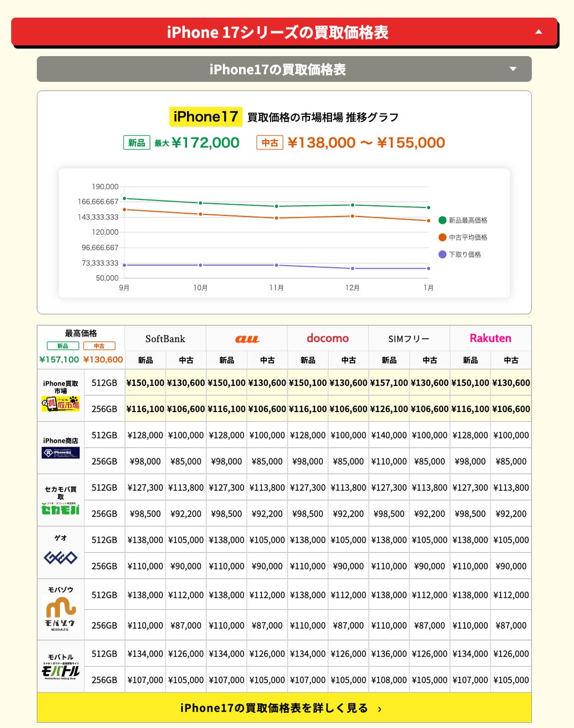Click the セカモバ green logo
Viewport: 574px width, 728px height.
point(60,509)
